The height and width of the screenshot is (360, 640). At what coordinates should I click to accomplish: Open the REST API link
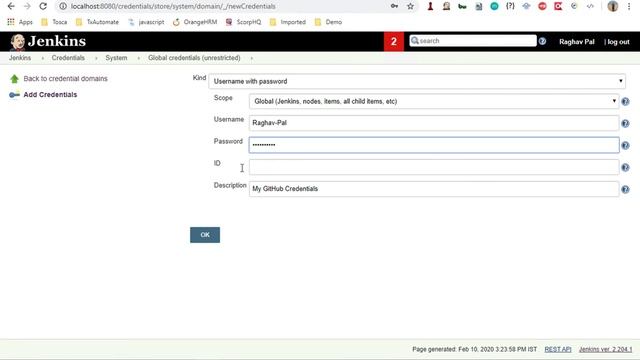pyautogui.click(x=558, y=349)
